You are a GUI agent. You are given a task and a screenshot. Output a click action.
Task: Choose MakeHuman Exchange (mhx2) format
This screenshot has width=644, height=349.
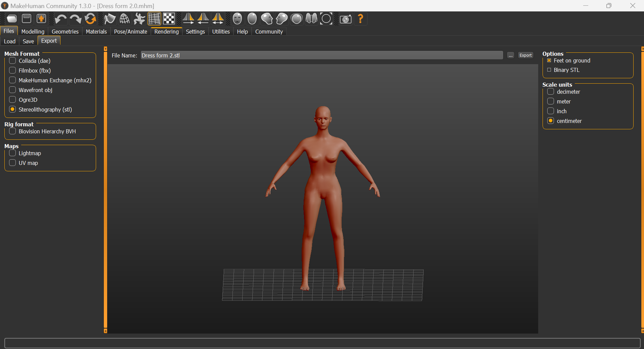coord(50,80)
